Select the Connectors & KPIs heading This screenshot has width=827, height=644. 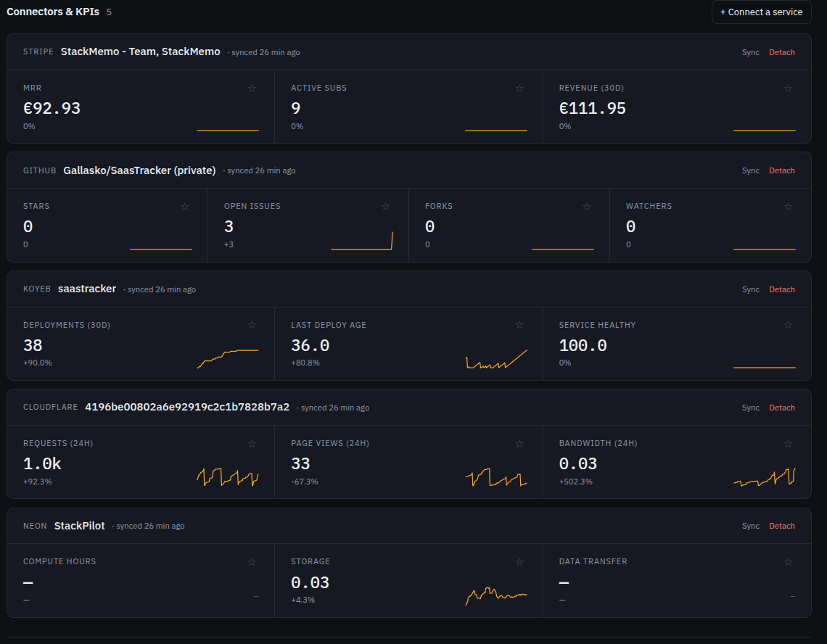pyautogui.click(x=53, y=12)
